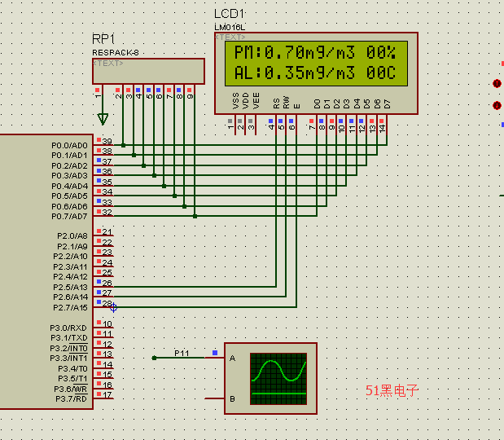Select the LM016L part label
504x440 pixels.
pos(230,28)
